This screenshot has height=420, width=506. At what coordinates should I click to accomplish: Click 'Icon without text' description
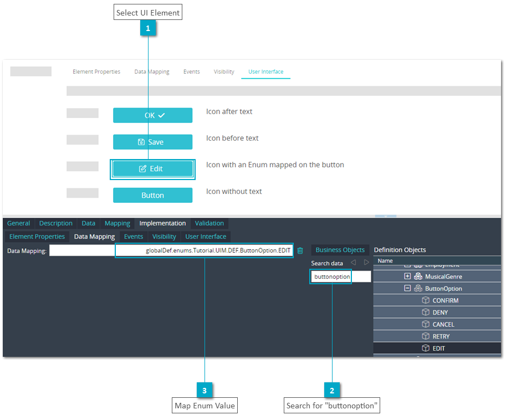click(234, 191)
